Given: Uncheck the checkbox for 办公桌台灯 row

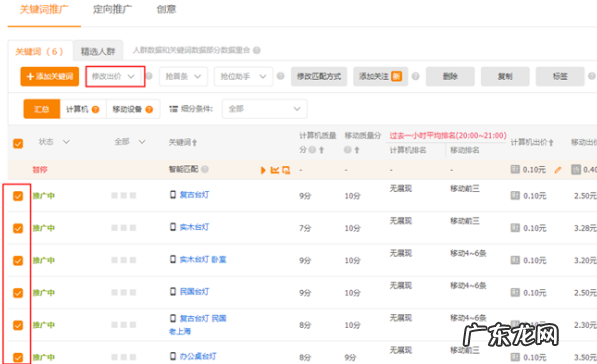Looking at the screenshot, I should pyautogui.click(x=18, y=358).
